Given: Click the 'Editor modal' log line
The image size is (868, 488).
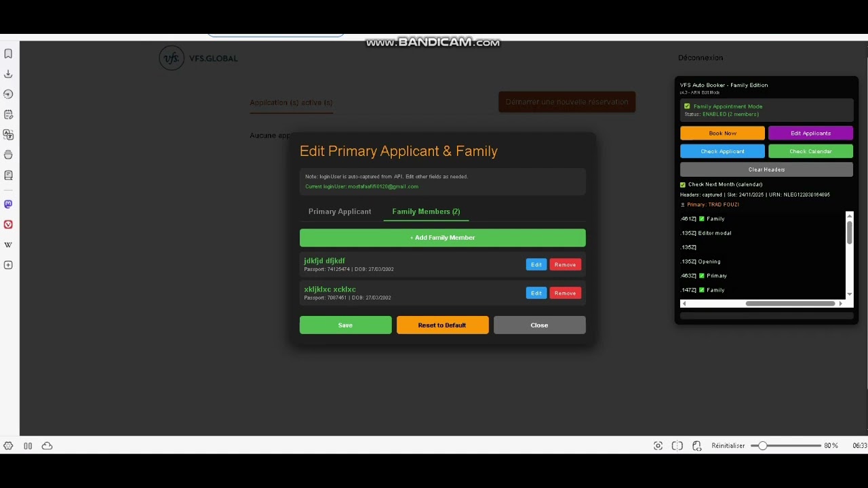Looking at the screenshot, I should pyautogui.click(x=706, y=233).
